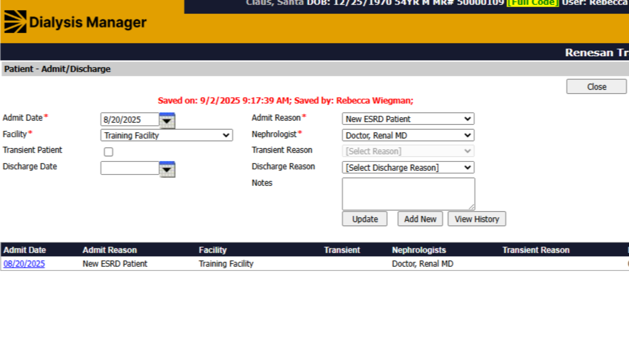Click the Transient Reason column header
This screenshot has width=629, height=364.
(536, 250)
